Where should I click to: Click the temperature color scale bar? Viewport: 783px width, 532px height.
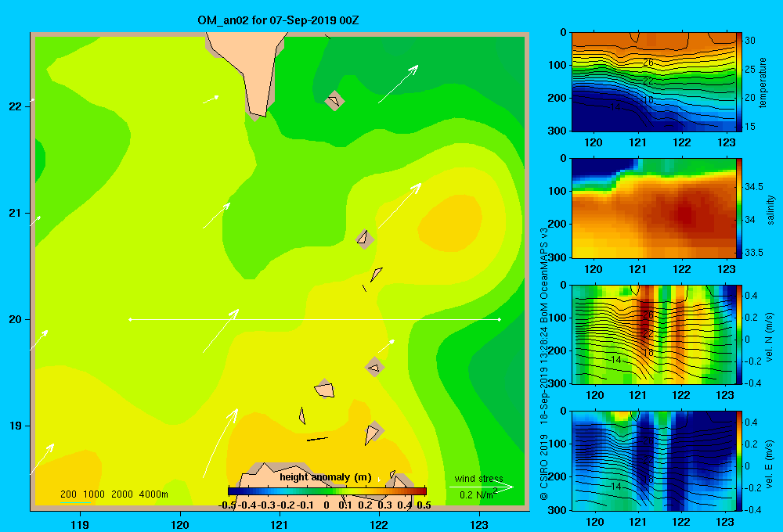[739, 82]
